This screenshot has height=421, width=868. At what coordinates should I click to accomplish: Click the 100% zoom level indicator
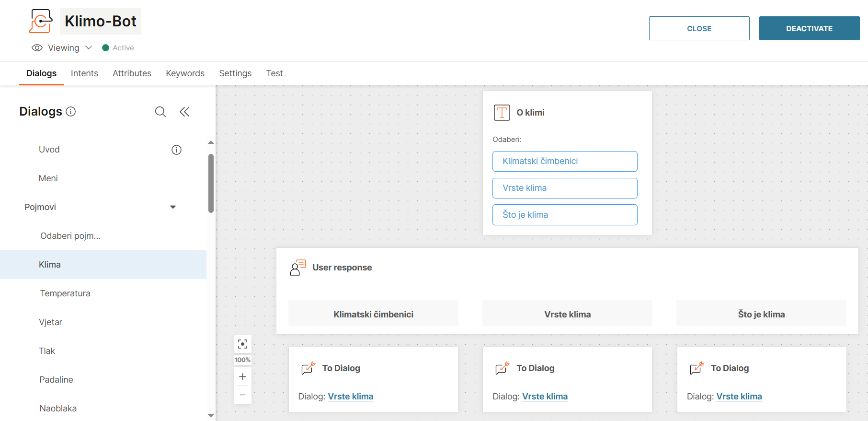(x=242, y=360)
